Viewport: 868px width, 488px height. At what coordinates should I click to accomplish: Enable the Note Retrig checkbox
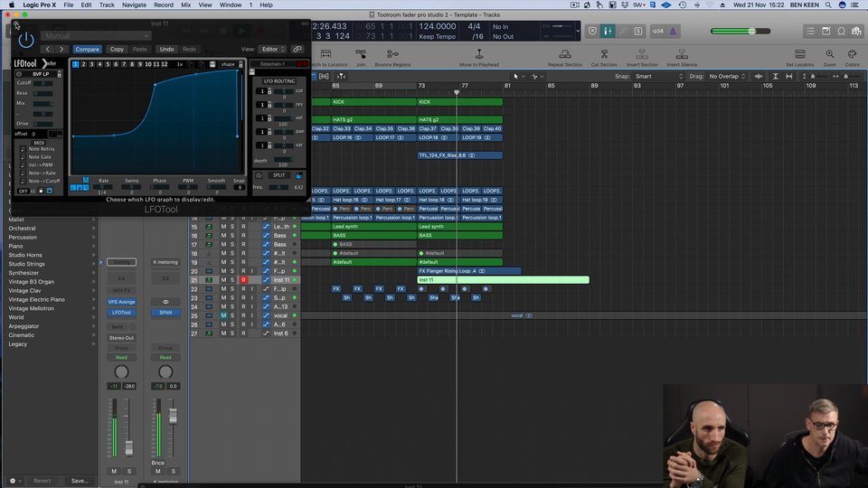pos(22,149)
